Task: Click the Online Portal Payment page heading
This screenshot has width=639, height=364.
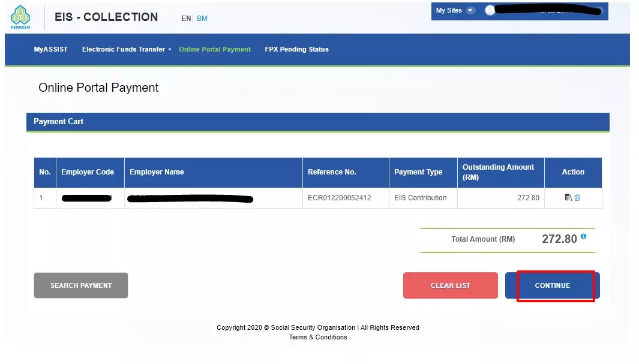Action: coord(98,88)
